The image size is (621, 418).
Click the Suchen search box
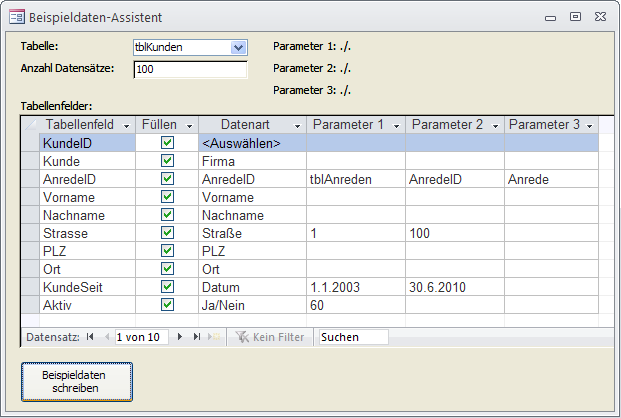click(353, 337)
